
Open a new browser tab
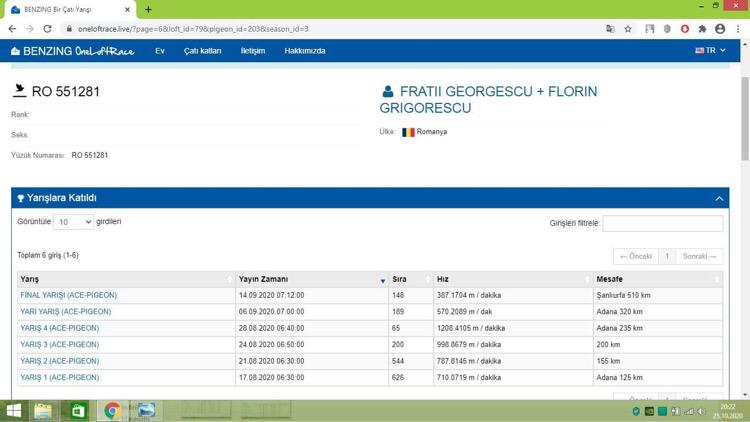(x=148, y=10)
